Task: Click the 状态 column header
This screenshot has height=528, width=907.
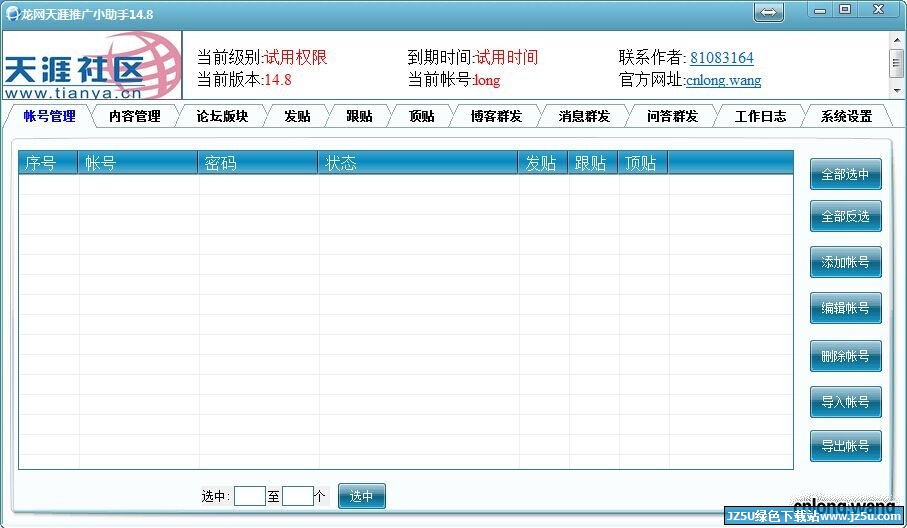Action: 418,163
